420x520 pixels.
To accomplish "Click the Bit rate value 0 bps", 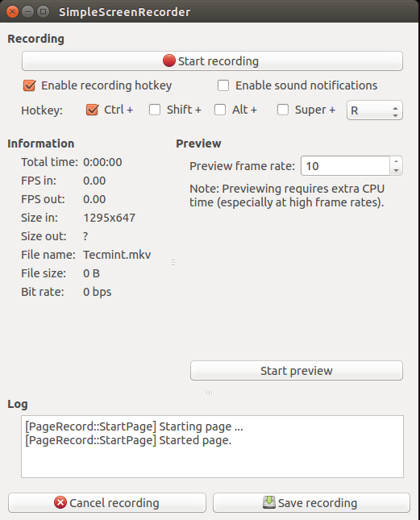I will tap(97, 292).
